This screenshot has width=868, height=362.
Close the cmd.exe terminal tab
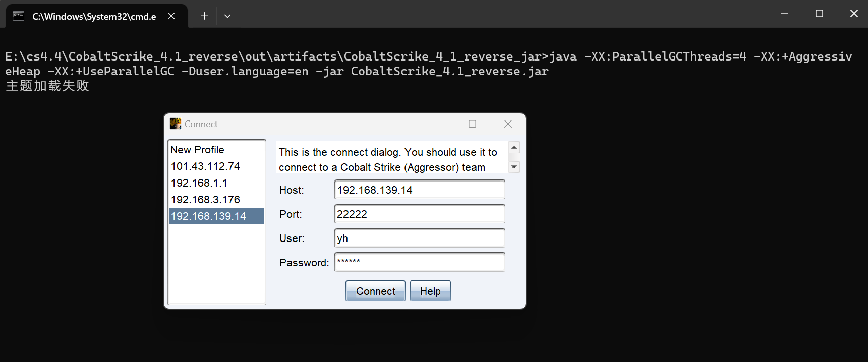pyautogui.click(x=171, y=16)
